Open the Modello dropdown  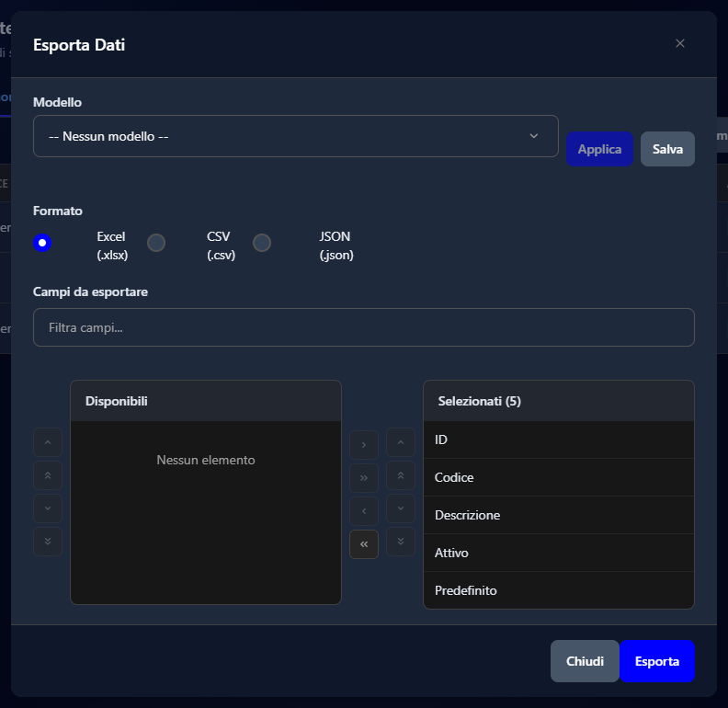point(295,136)
